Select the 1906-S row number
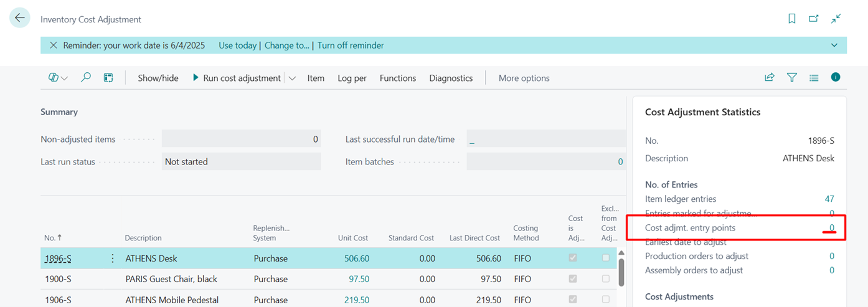The image size is (868, 307). [58, 300]
